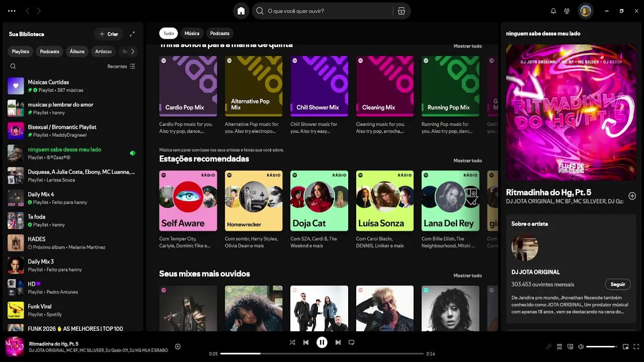644x362 pixels.
Task: Open the Running Pop Mix card
Action: 450,96
